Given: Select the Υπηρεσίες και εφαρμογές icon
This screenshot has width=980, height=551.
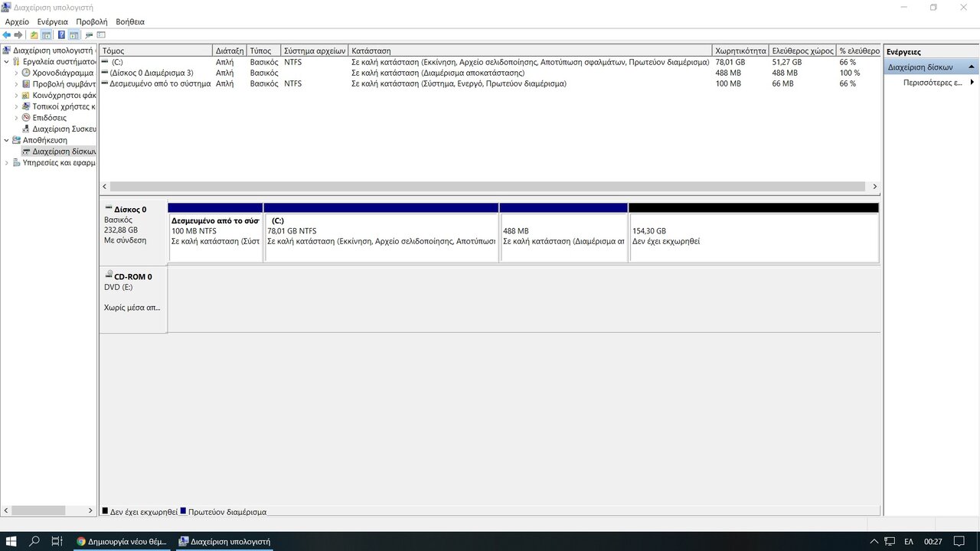Looking at the screenshot, I should [x=16, y=163].
